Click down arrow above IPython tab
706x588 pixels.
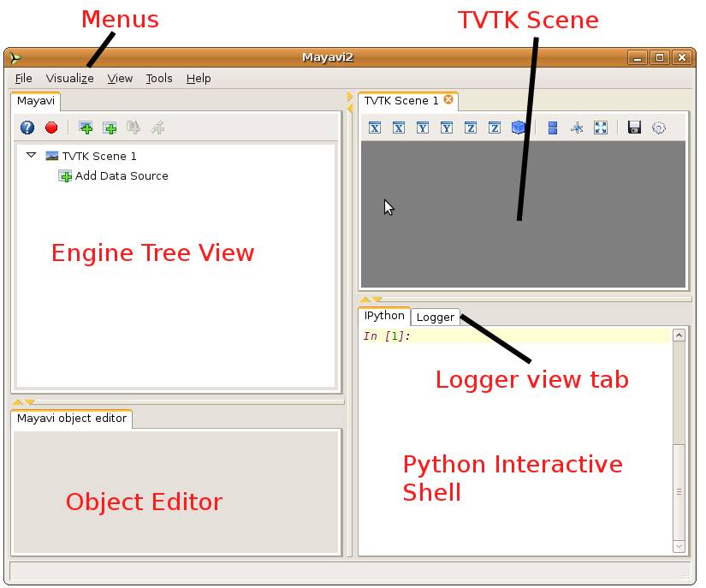coord(377,299)
